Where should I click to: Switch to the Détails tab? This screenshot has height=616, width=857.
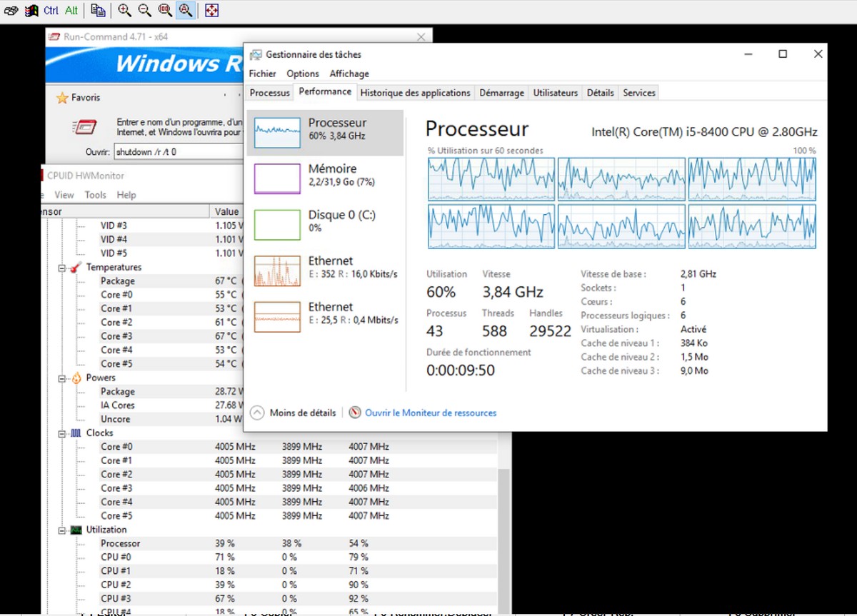600,93
